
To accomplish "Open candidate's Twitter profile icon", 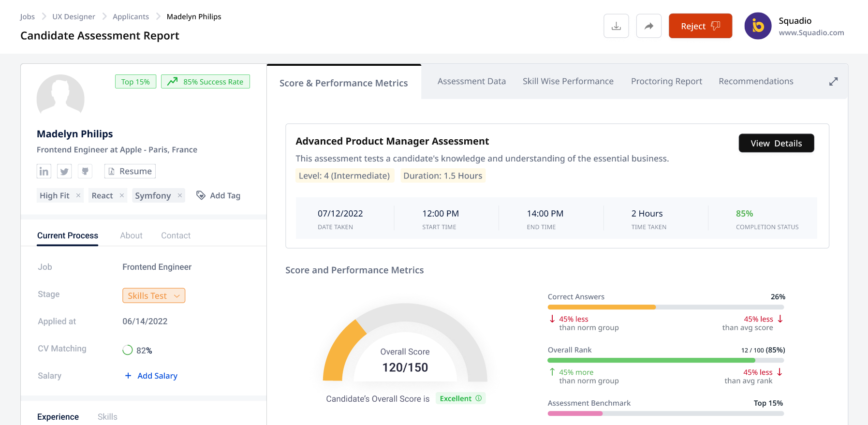I will click(x=64, y=171).
